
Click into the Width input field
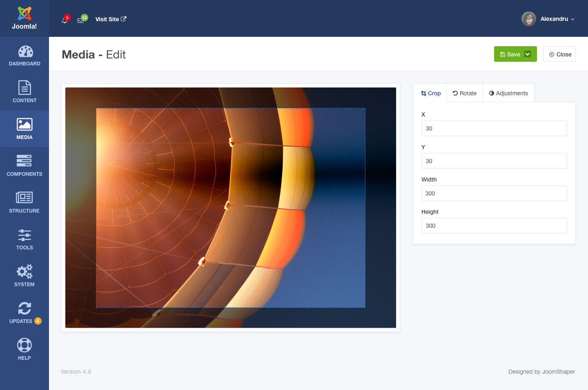pos(494,193)
